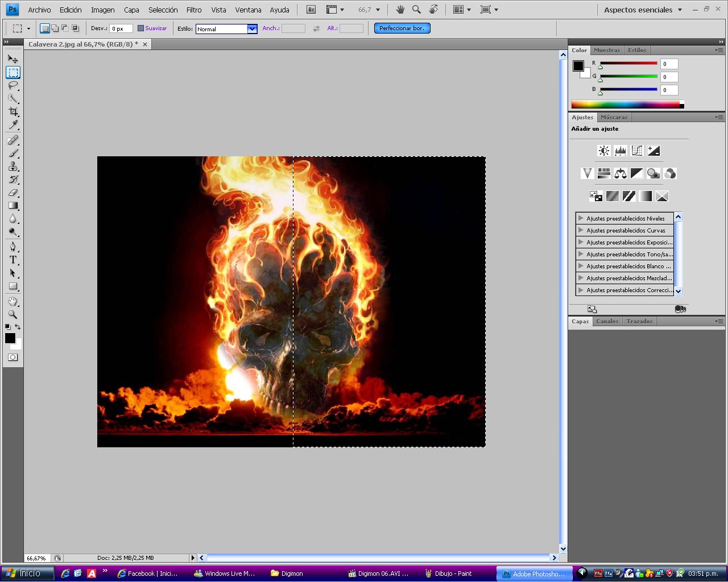The height and width of the screenshot is (582, 728).
Task: Select the Crop tool
Action: click(x=13, y=111)
